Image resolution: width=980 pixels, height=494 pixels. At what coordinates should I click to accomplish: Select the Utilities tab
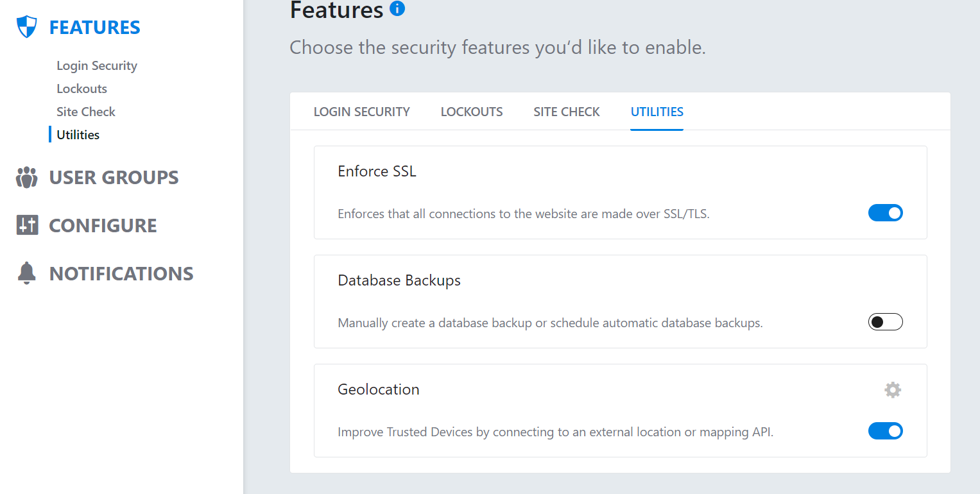tap(657, 112)
